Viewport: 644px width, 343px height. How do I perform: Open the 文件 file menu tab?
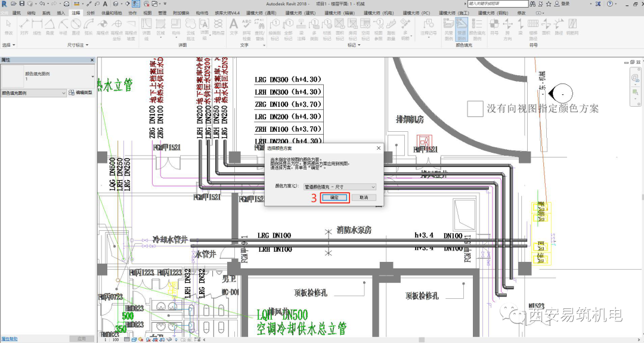(x=4, y=13)
